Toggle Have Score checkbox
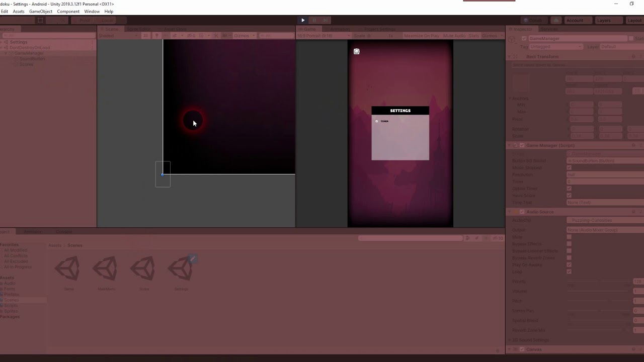 click(569, 196)
